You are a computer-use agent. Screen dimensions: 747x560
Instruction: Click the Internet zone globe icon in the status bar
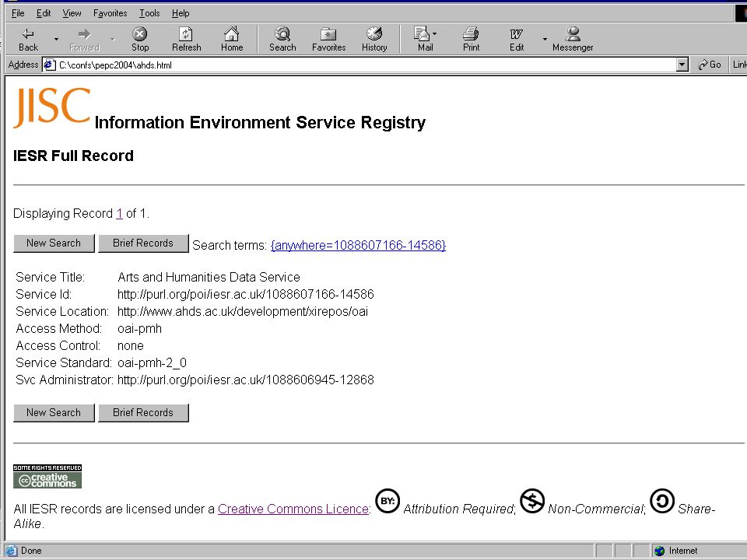click(x=659, y=551)
